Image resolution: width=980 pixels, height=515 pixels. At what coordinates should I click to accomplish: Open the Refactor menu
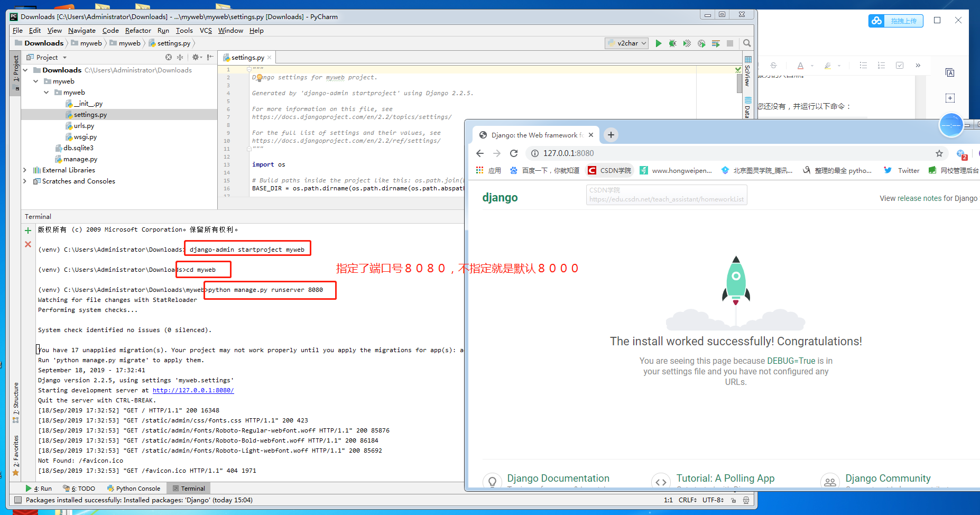coord(138,31)
